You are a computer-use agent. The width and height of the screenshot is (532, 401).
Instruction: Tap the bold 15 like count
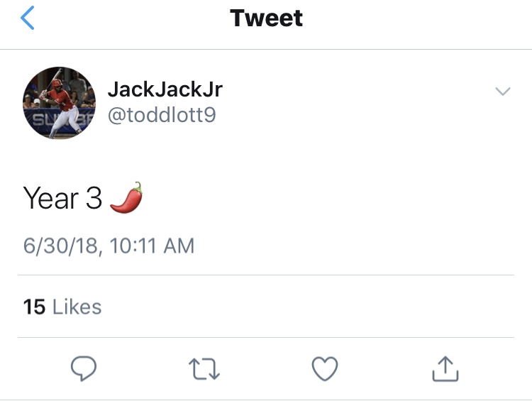(34, 307)
